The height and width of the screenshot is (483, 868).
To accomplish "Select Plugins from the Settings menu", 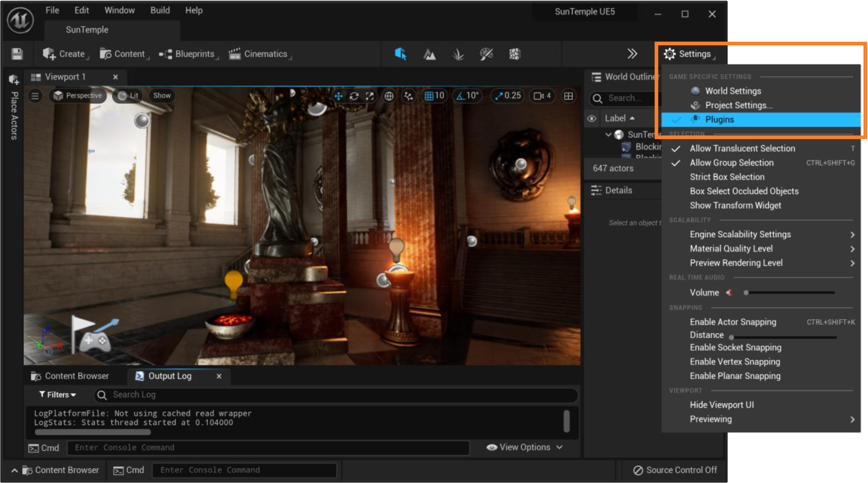I will 719,120.
